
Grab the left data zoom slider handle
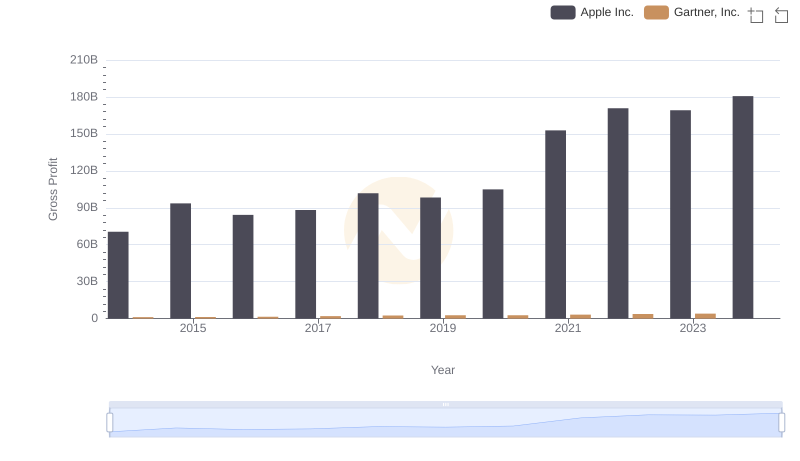click(110, 423)
